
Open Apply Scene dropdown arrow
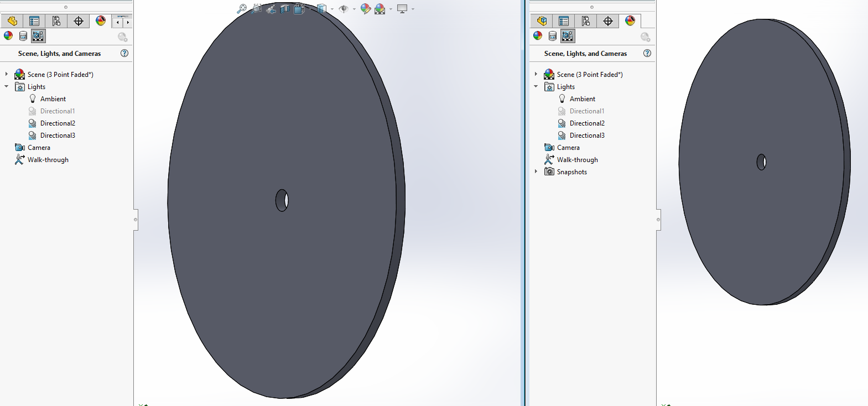click(391, 9)
